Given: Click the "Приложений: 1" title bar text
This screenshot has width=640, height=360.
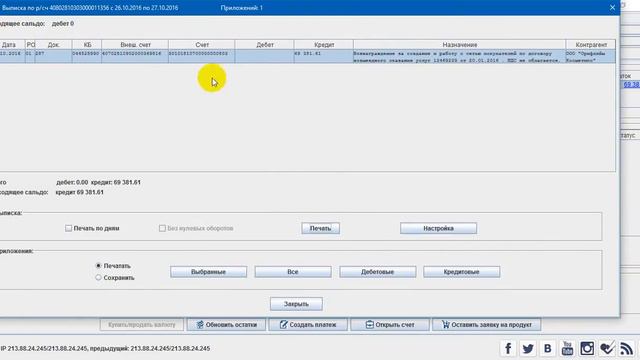Looking at the screenshot, I should click(242, 8).
